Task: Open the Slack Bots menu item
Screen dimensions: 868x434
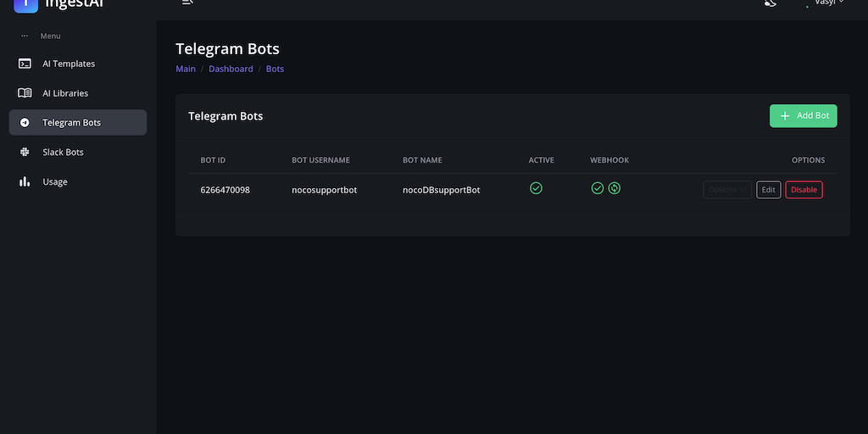Action: (x=63, y=153)
